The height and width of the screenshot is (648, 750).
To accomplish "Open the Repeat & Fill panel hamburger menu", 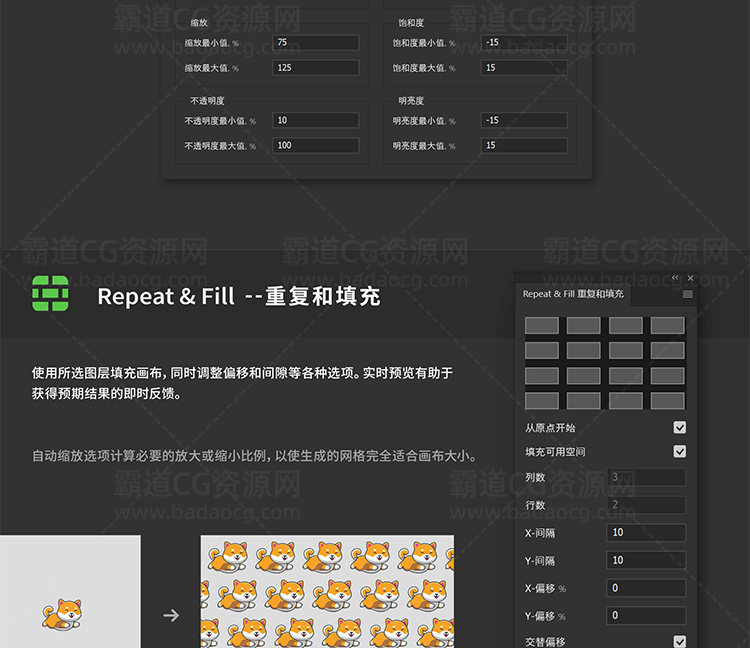I will pyautogui.click(x=687, y=294).
